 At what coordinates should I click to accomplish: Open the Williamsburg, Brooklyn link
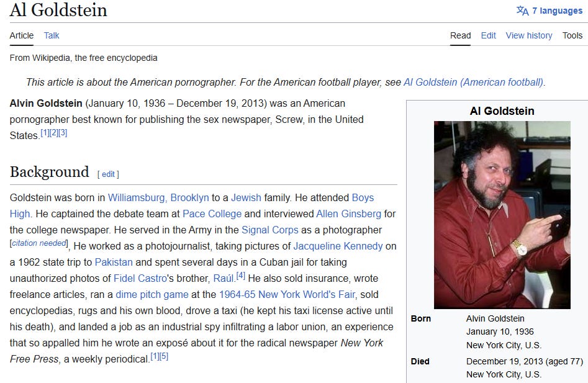point(158,197)
